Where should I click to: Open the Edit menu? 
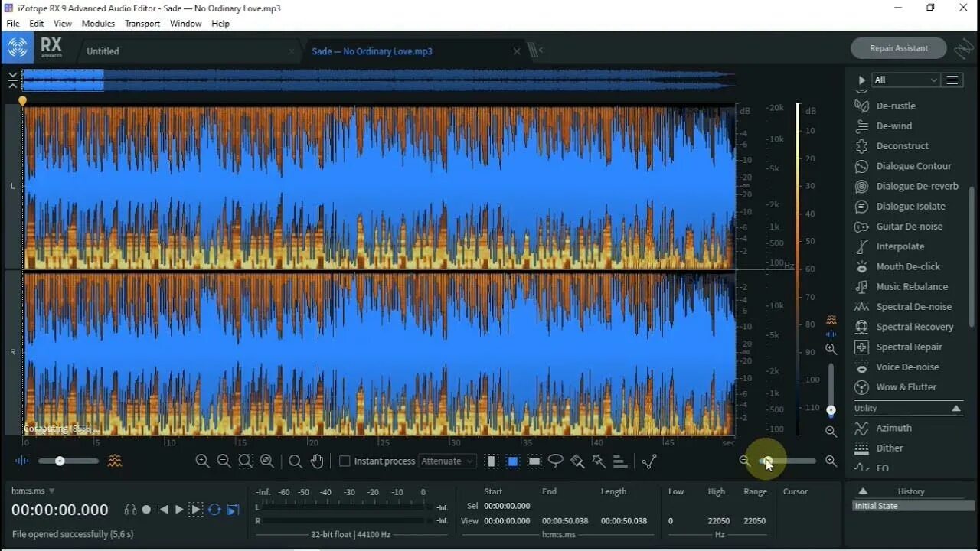point(37,24)
